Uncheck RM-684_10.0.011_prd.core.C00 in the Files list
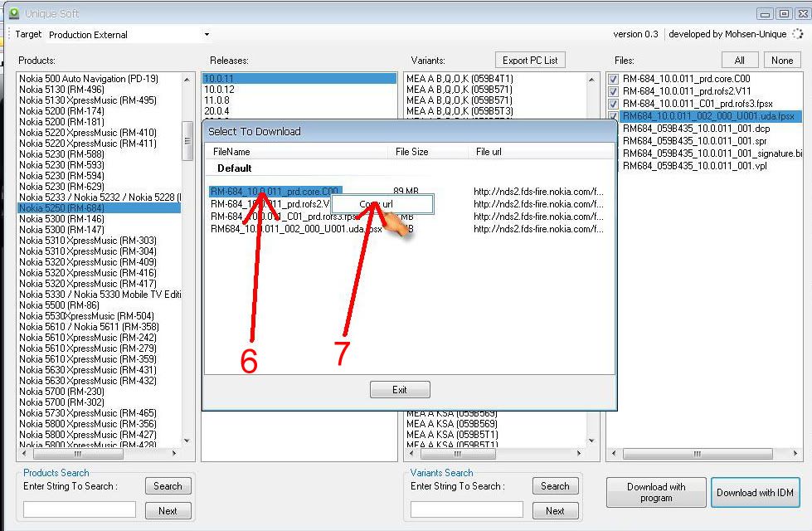Image resolution: width=812 pixels, height=531 pixels. [613, 80]
